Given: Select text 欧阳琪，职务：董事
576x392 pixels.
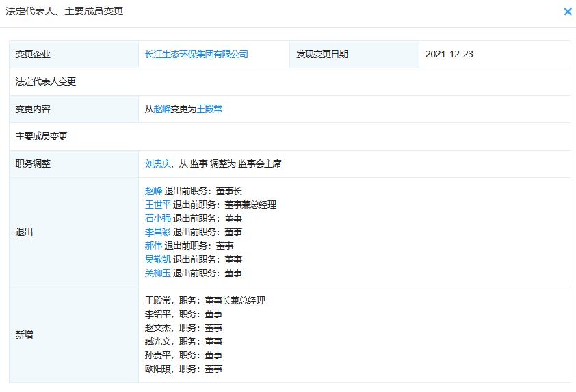Looking at the screenshot, I should 183,369.
